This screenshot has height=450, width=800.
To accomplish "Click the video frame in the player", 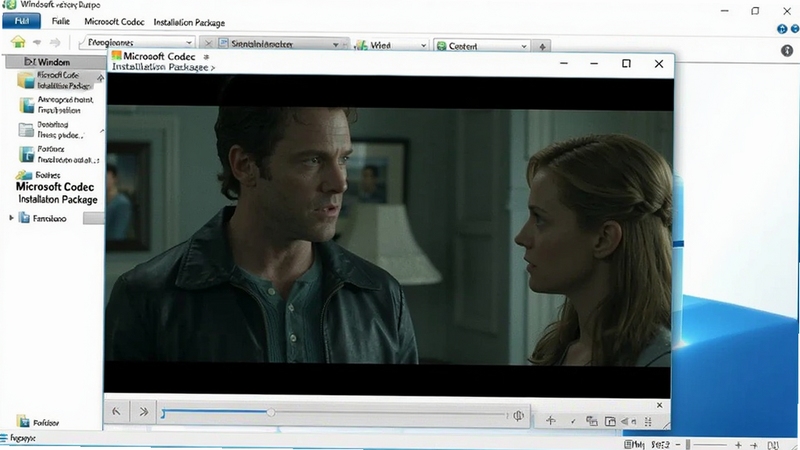I will click(388, 235).
